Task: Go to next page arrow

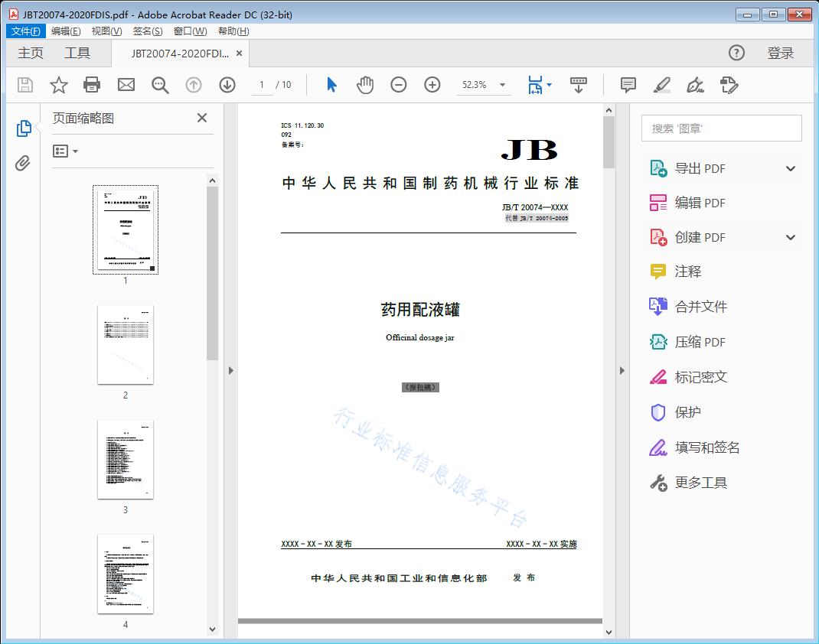Action: pyautogui.click(x=227, y=85)
